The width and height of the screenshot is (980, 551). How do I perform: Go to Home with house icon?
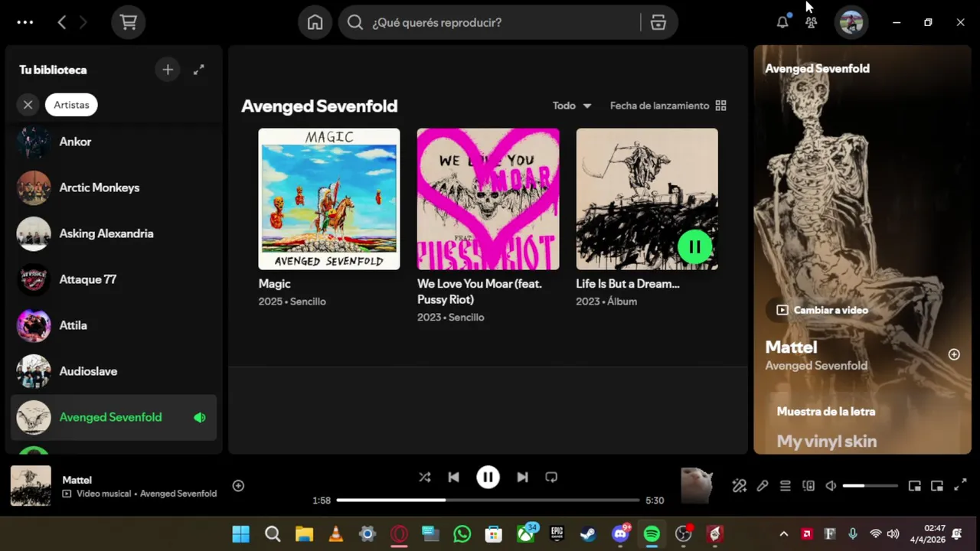pos(315,22)
